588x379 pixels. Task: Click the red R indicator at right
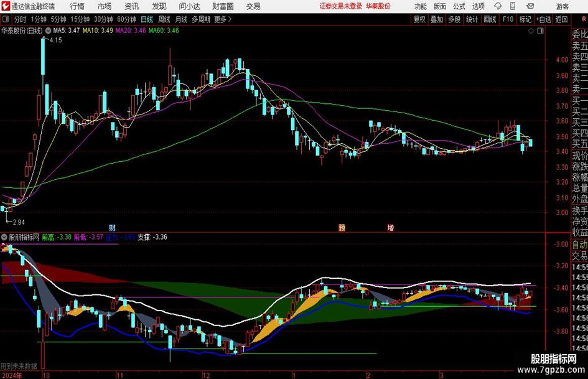pos(584,19)
